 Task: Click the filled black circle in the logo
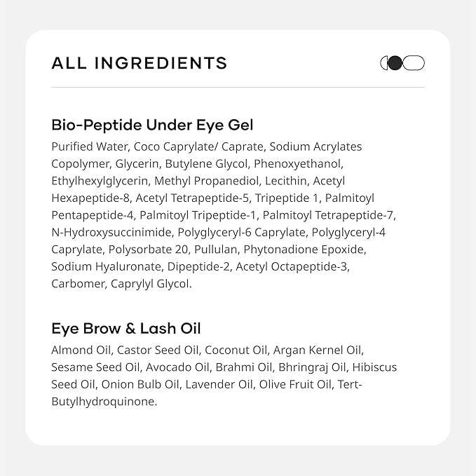click(395, 63)
